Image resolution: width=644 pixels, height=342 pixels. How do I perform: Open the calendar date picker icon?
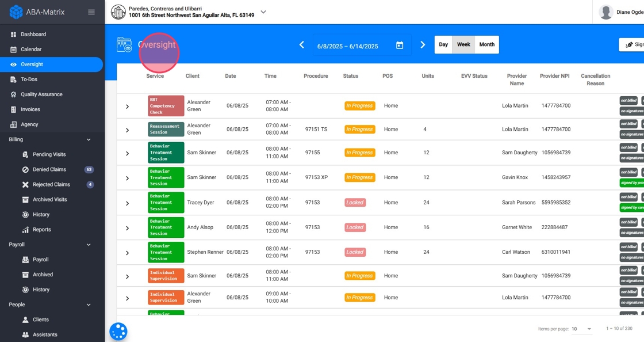point(400,45)
